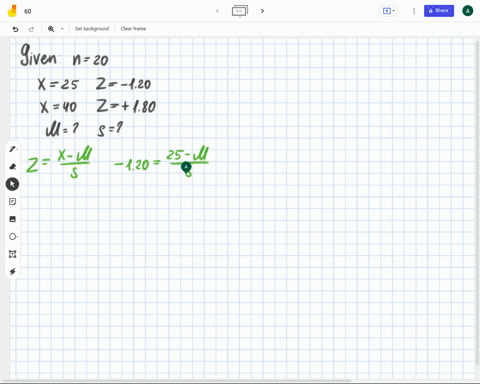Image resolution: width=480 pixels, height=384 pixels.
Task: Click the collaborator cursor marker on canvas
Action: [x=186, y=167]
